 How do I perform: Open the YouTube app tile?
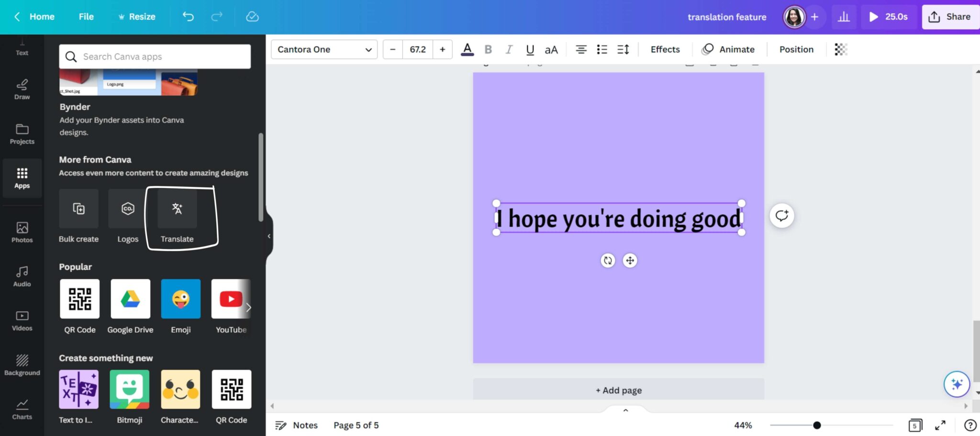[x=231, y=299]
